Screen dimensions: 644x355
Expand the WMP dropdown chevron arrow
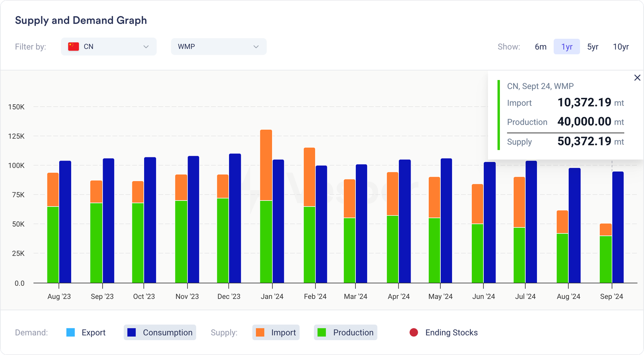(256, 47)
